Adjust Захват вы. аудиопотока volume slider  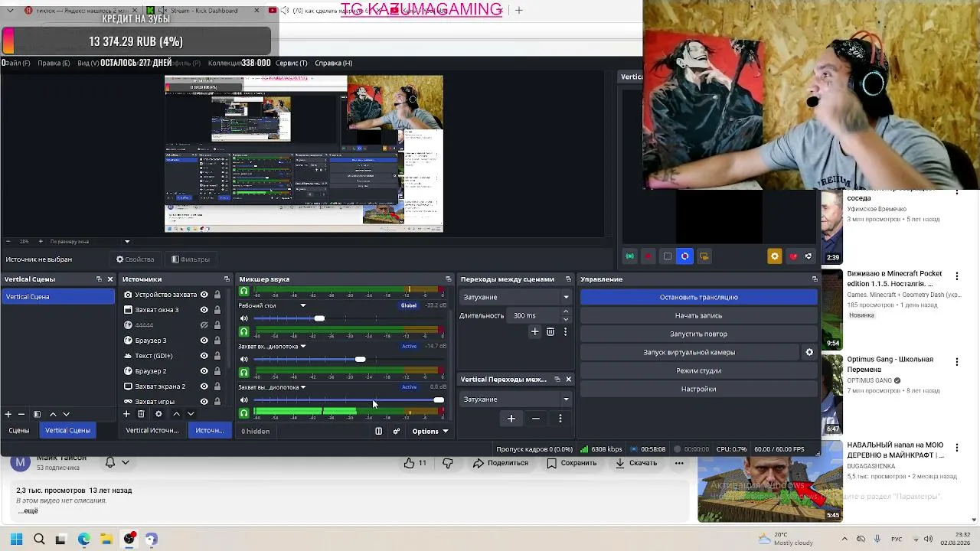pos(349,399)
